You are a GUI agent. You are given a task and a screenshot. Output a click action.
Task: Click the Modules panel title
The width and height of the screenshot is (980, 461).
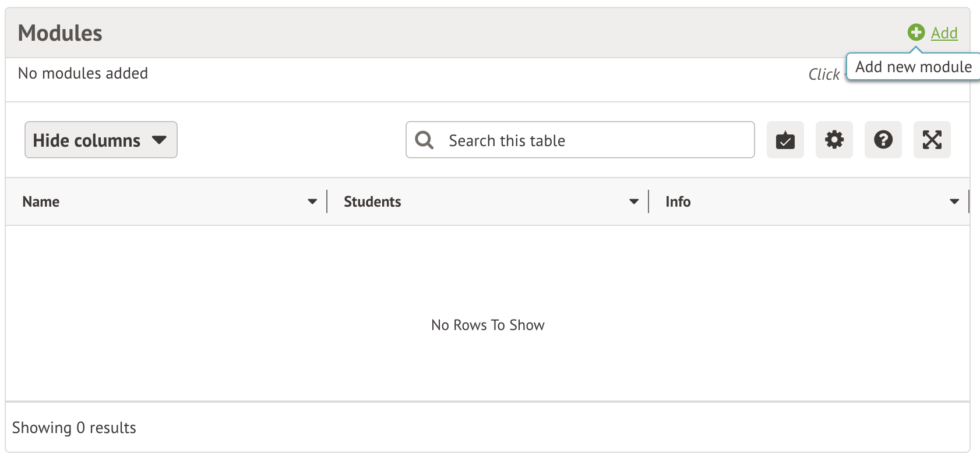tap(59, 33)
